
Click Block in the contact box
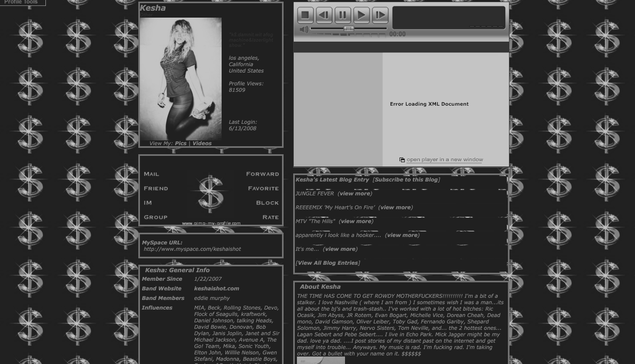267,203
